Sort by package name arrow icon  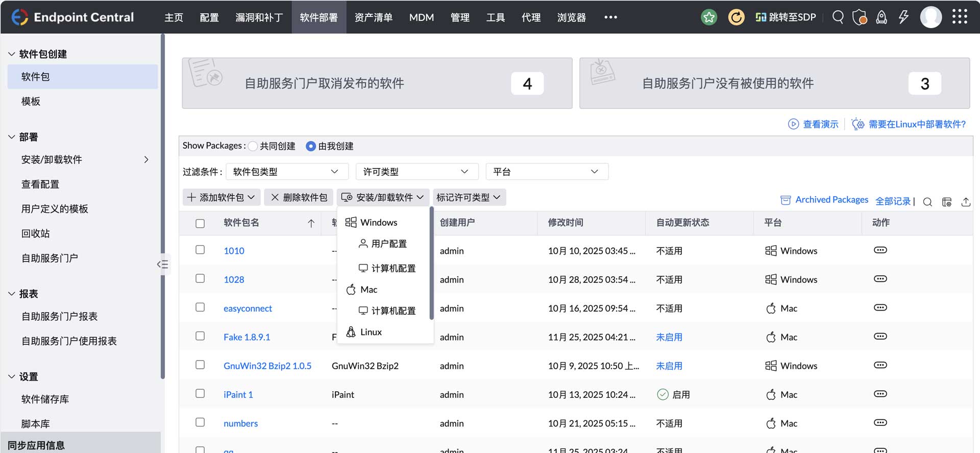(311, 223)
